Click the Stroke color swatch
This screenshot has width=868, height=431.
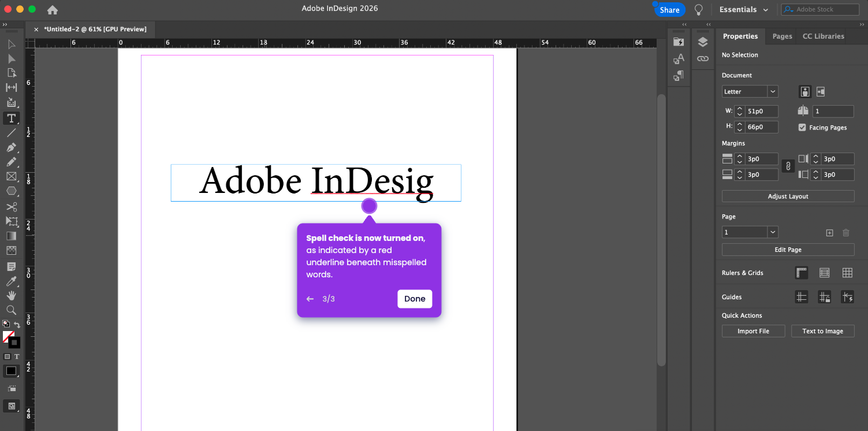(14, 343)
